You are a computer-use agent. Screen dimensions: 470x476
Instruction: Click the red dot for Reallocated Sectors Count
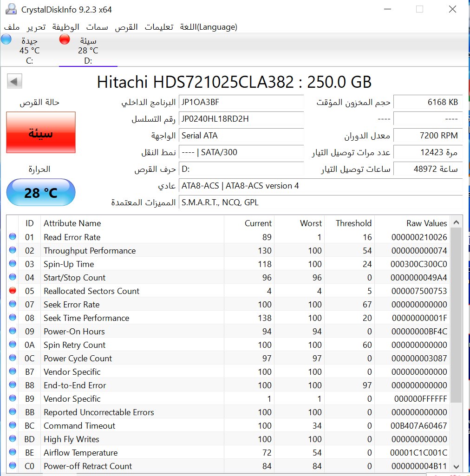13,291
